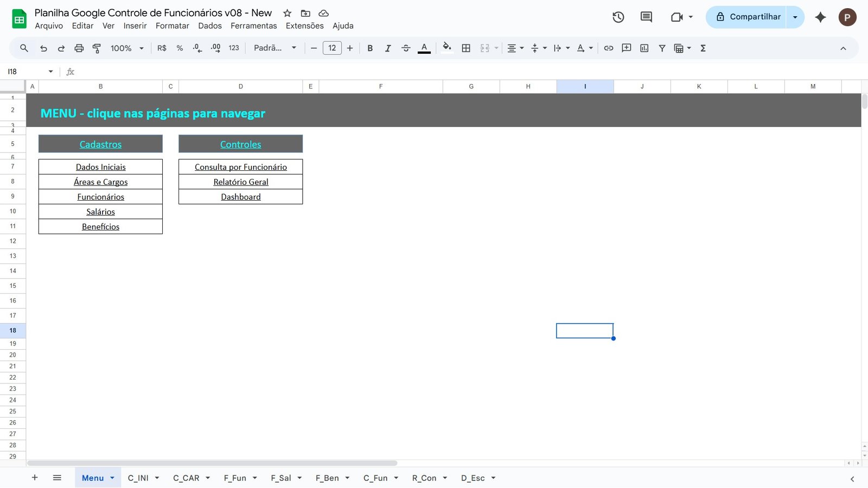Expand the F_Sal sheet tab menu

click(x=299, y=478)
